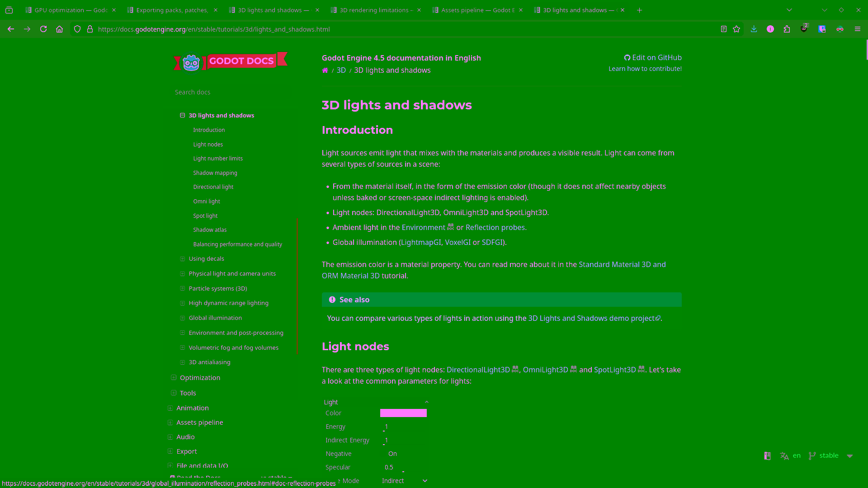
Task: Close the GPU optimization tab
Action: (114, 10)
